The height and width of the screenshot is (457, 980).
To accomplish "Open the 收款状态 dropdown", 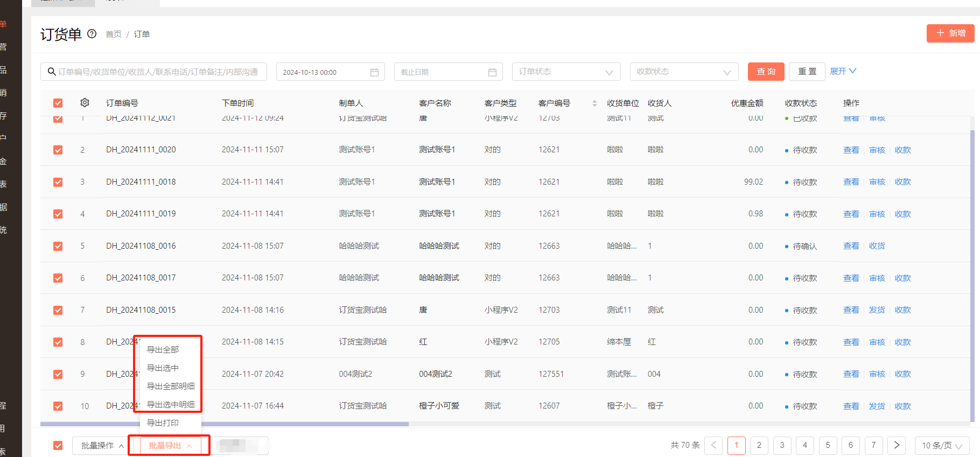I will [684, 72].
